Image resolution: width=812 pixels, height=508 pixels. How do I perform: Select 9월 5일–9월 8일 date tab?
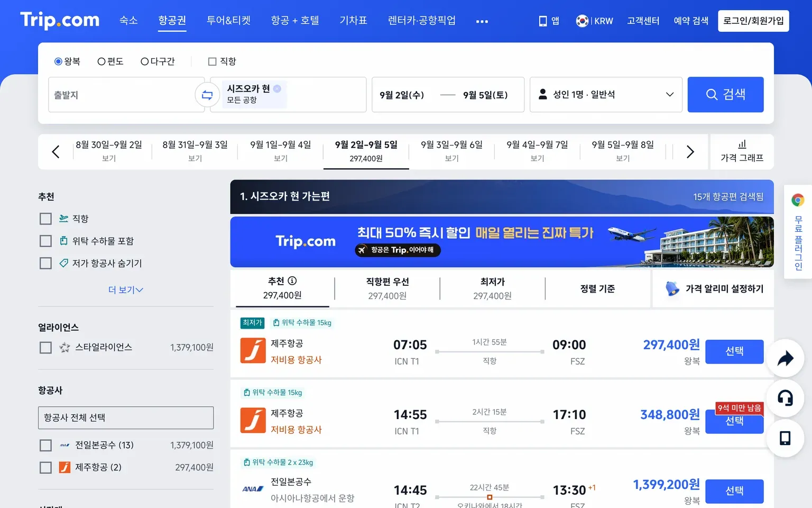click(x=623, y=151)
